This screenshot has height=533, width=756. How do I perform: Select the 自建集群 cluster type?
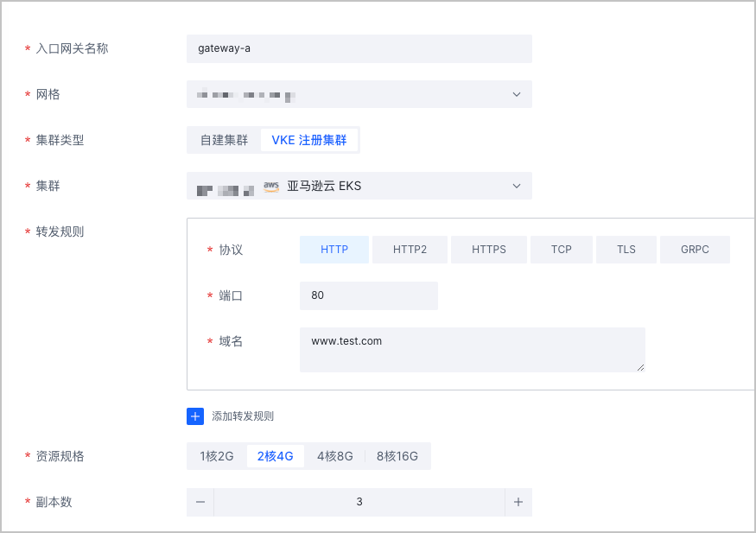pyautogui.click(x=224, y=140)
